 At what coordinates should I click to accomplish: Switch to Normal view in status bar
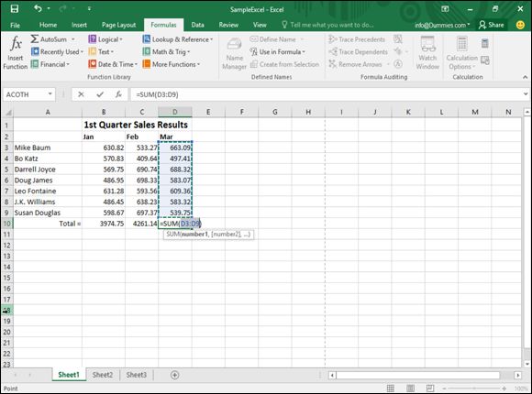(x=391, y=389)
